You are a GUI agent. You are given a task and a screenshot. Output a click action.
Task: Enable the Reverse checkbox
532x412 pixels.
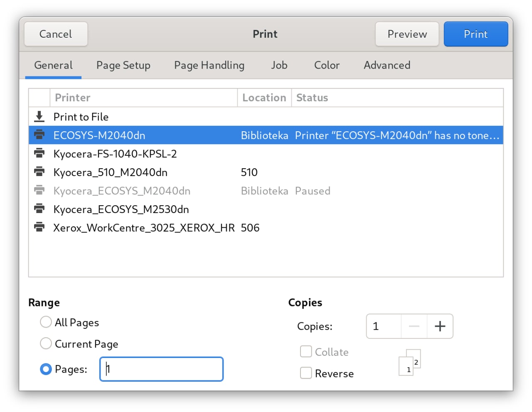(x=306, y=373)
